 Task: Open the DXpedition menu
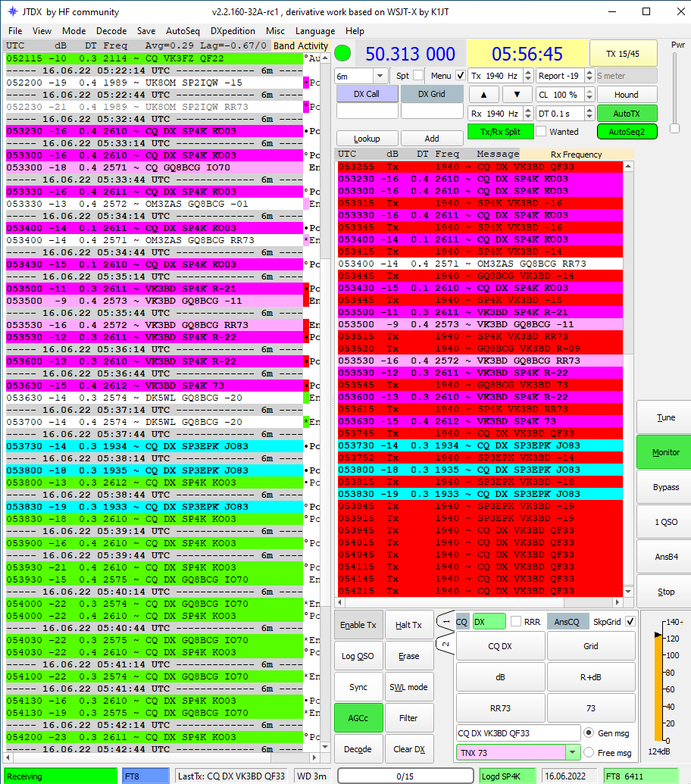click(233, 31)
